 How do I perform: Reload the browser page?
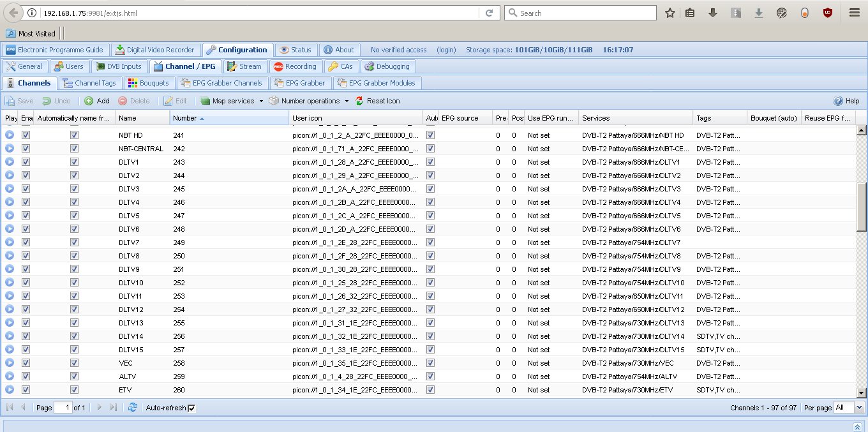489,13
